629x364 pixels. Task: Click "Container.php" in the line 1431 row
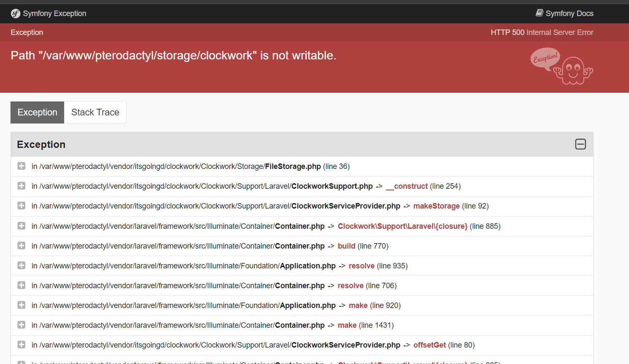point(300,325)
